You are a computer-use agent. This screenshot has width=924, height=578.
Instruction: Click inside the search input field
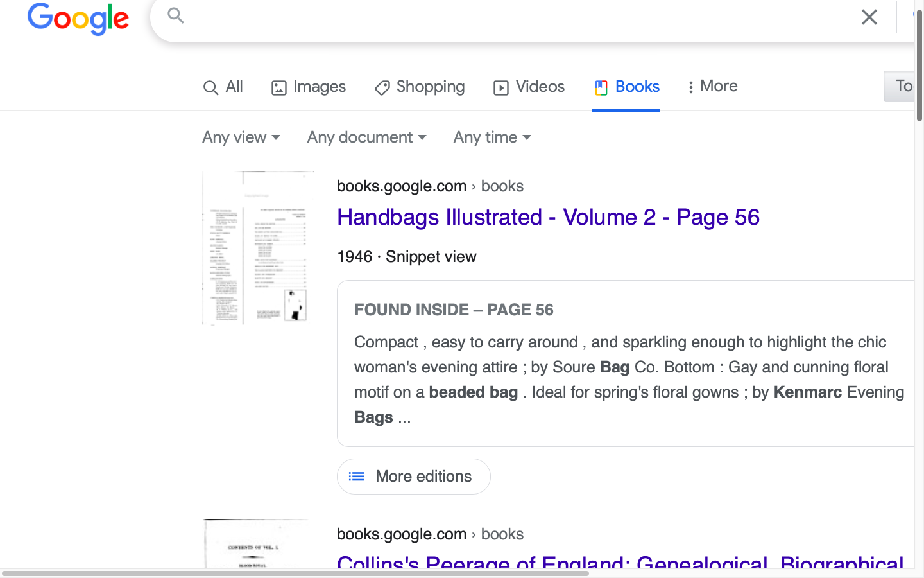[x=513, y=17]
